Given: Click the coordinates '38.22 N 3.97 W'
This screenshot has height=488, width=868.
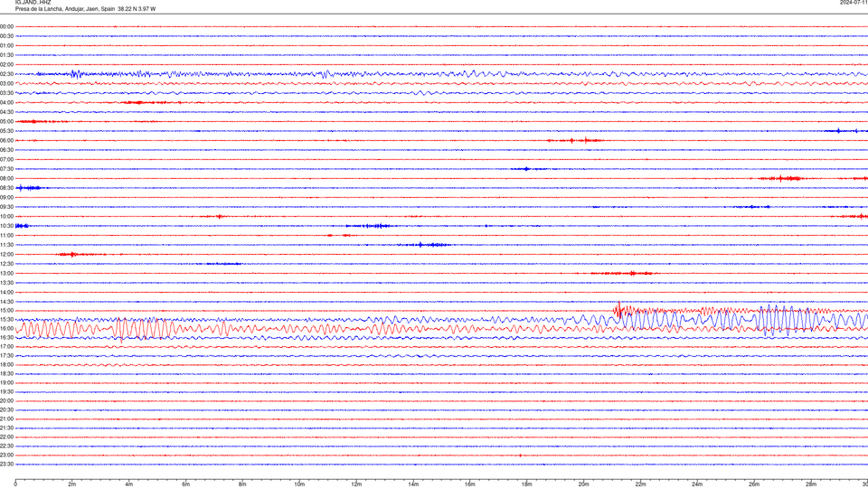Looking at the screenshot, I should 137,9.
